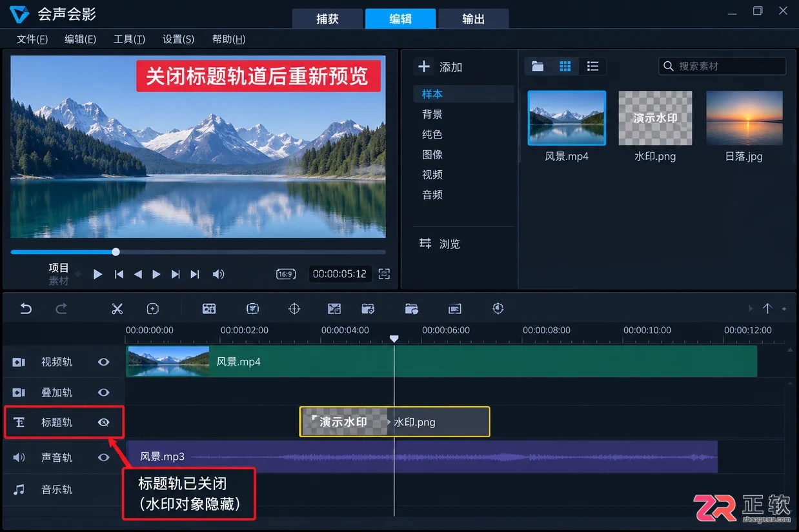Click the video track camera icon
The height and width of the screenshot is (532, 799).
(19, 362)
